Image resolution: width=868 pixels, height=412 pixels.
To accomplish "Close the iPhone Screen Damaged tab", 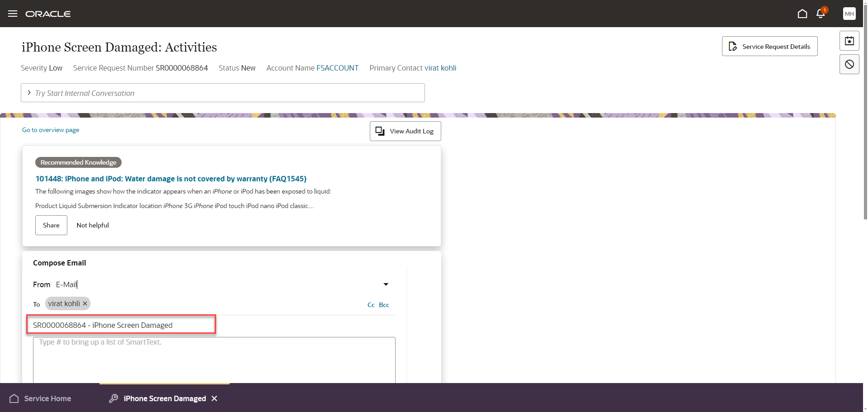I will [214, 398].
